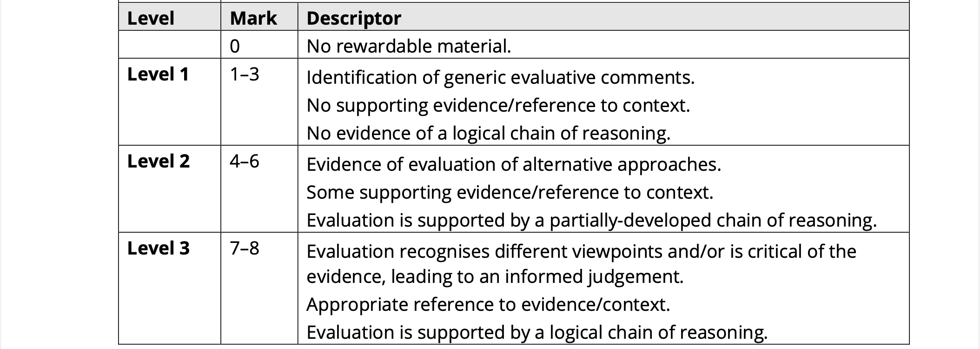Click "Evaluation recognises different viewpoints" line

[x=581, y=251]
